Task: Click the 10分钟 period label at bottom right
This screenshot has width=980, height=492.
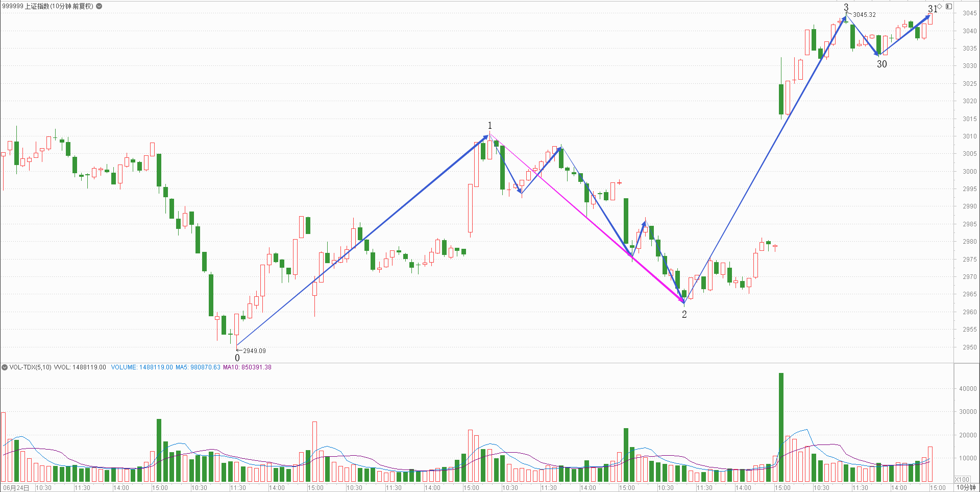Action: click(x=966, y=487)
